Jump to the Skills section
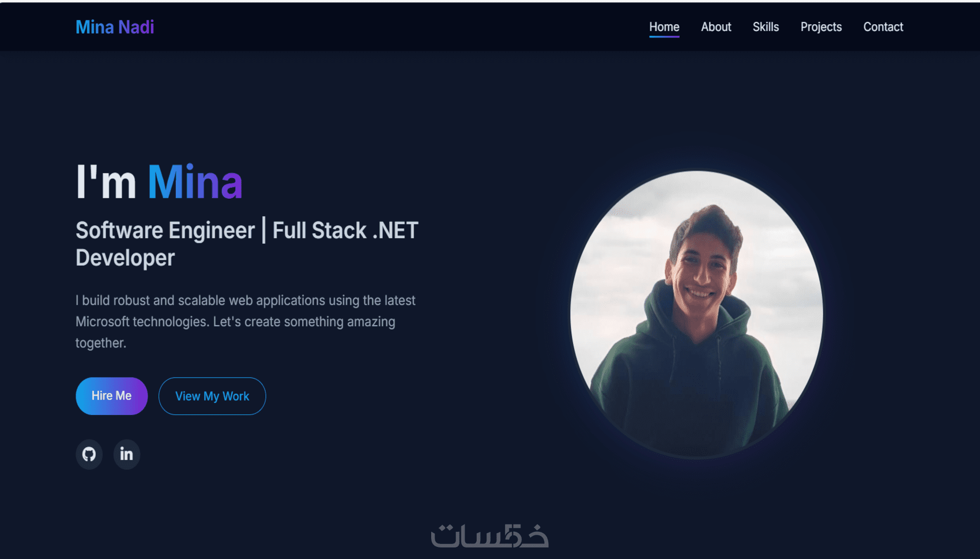 point(766,27)
